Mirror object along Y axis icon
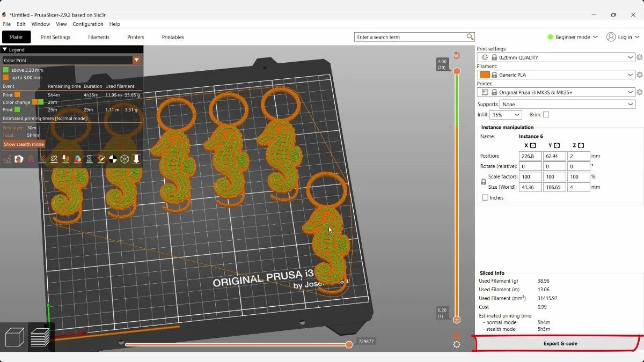 click(x=557, y=145)
